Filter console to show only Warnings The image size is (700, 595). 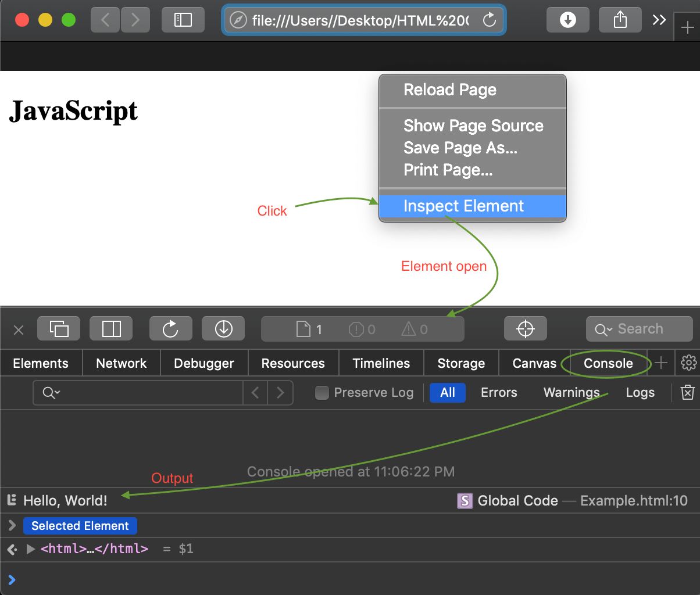point(571,393)
